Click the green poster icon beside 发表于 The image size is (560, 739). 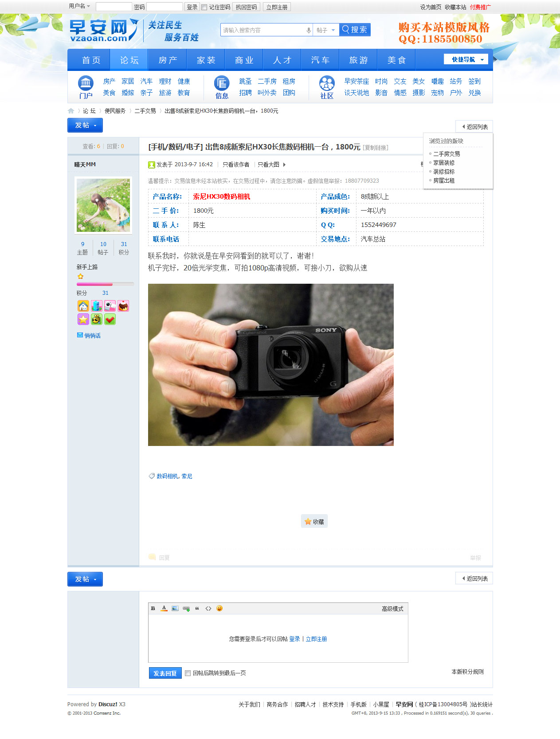(x=151, y=164)
